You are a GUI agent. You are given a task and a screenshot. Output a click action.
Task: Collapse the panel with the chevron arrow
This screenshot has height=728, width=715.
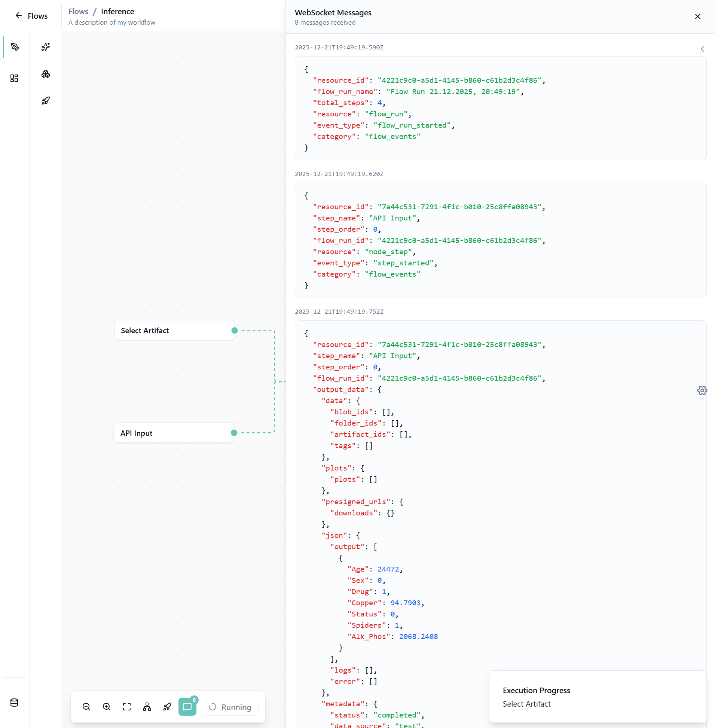(702, 49)
